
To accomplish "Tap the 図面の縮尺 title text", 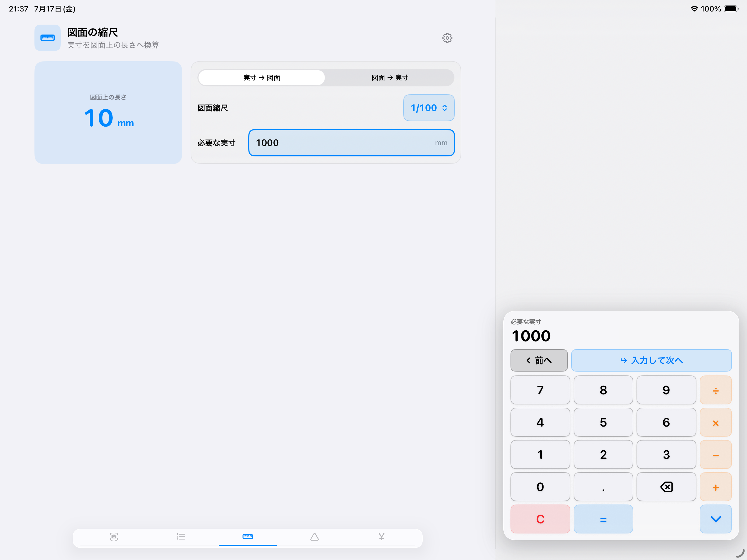I will click(92, 33).
